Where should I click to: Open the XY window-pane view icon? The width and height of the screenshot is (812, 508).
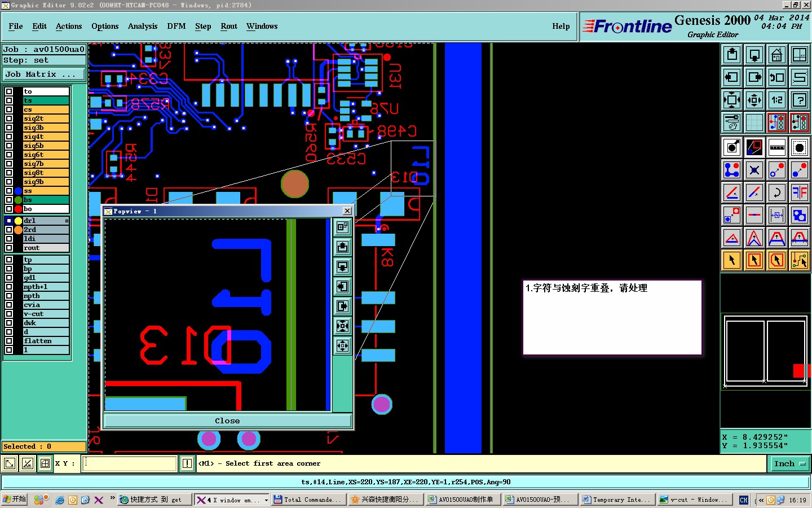pyautogui.click(x=800, y=55)
